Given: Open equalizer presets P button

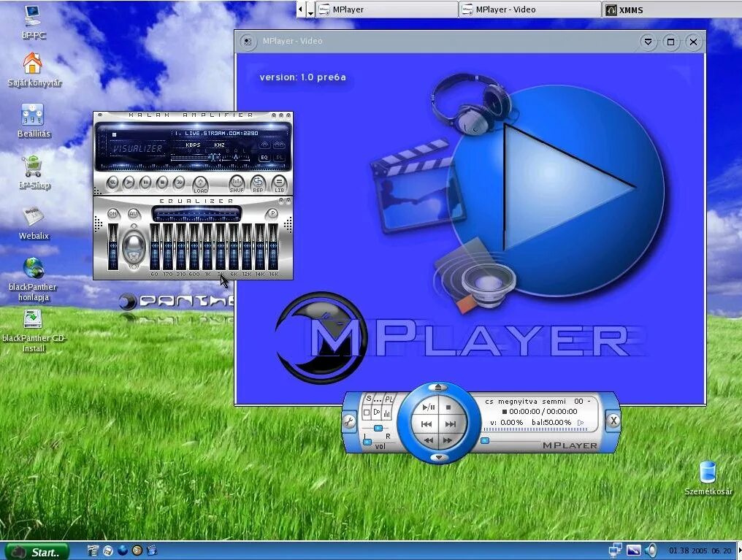Looking at the screenshot, I should (x=272, y=214).
